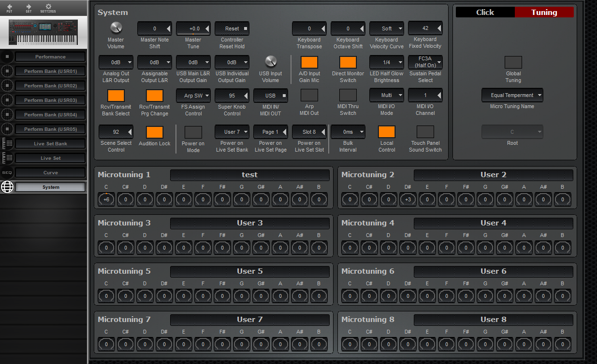
Task: Disable the Direct Monitor Switch
Action: pos(348,63)
